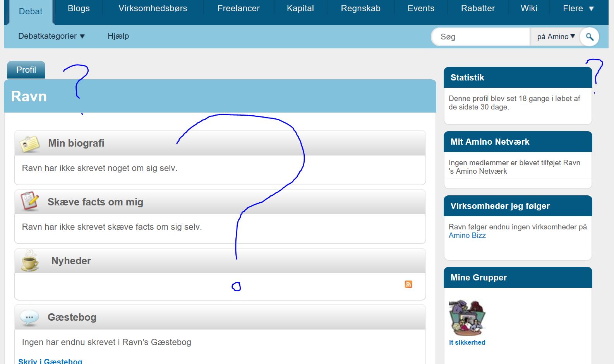This screenshot has width=614, height=364.
Task: Click the Amino Bizz link
Action: click(x=467, y=236)
